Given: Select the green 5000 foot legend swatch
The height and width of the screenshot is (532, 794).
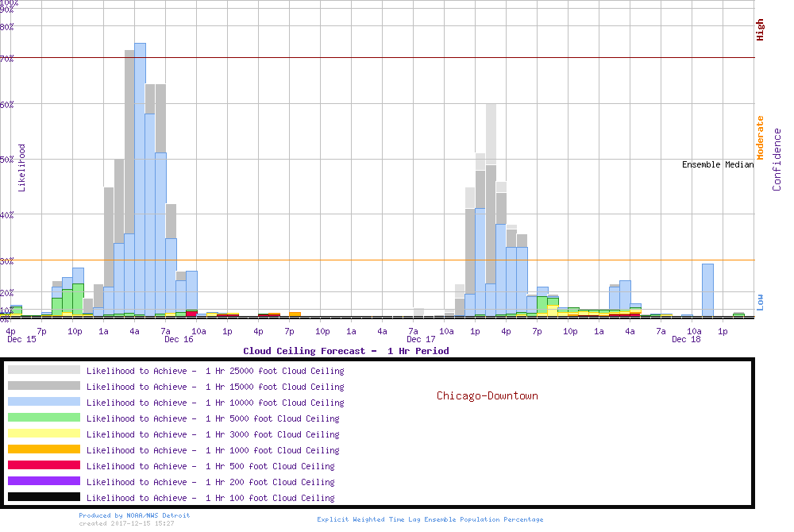Looking at the screenshot, I should [44, 418].
